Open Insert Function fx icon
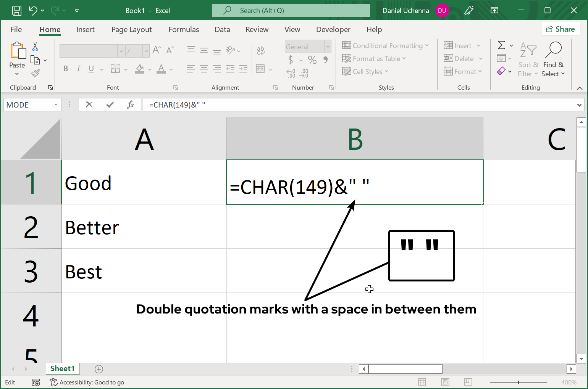Image resolution: width=588 pixels, height=389 pixels. tap(130, 104)
